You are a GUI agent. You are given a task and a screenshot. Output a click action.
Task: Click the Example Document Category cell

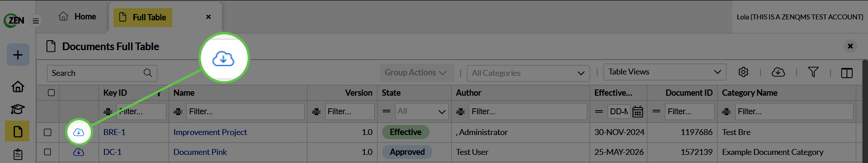coord(773,152)
